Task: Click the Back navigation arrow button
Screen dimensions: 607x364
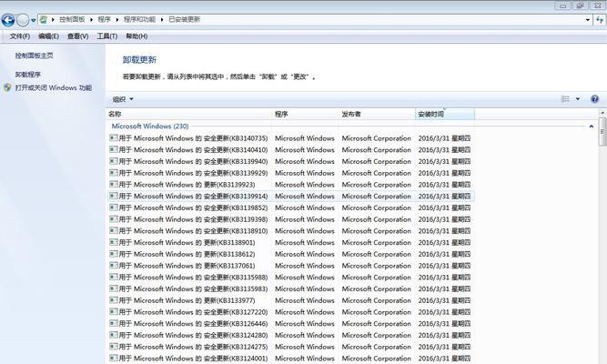Action: (x=8, y=20)
